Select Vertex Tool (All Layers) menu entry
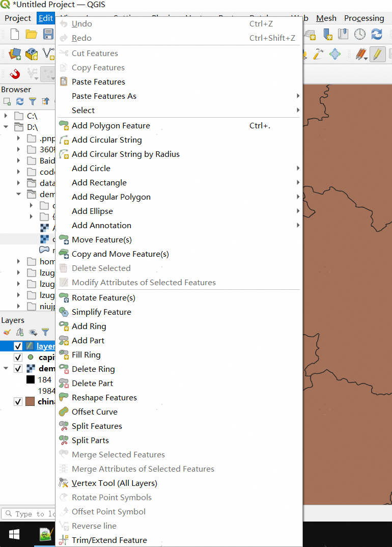The height and width of the screenshot is (547, 392). pos(114,483)
